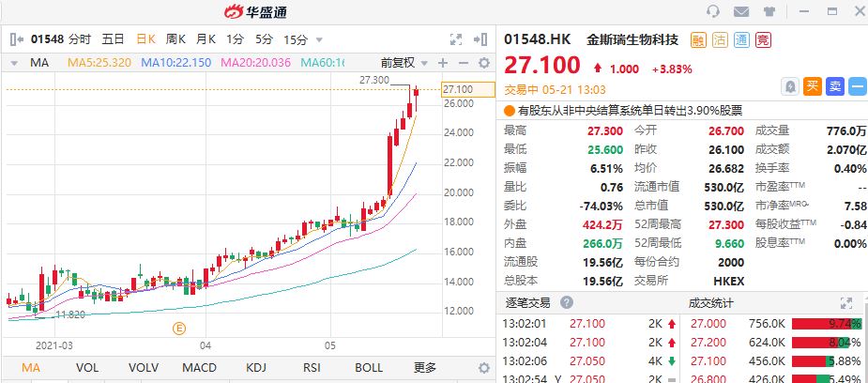The height and width of the screenshot is (383, 868).
Task: Select the RSI indicator tab
Action: (312, 367)
